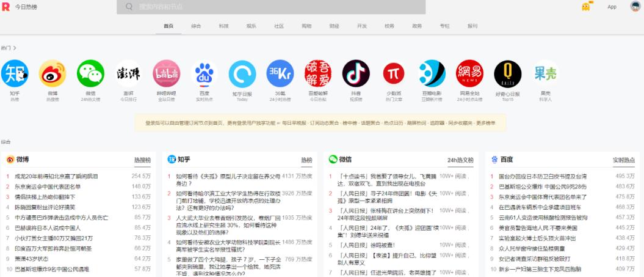Click the yellow login features notice banner
The image size is (644, 277).
[320, 123]
